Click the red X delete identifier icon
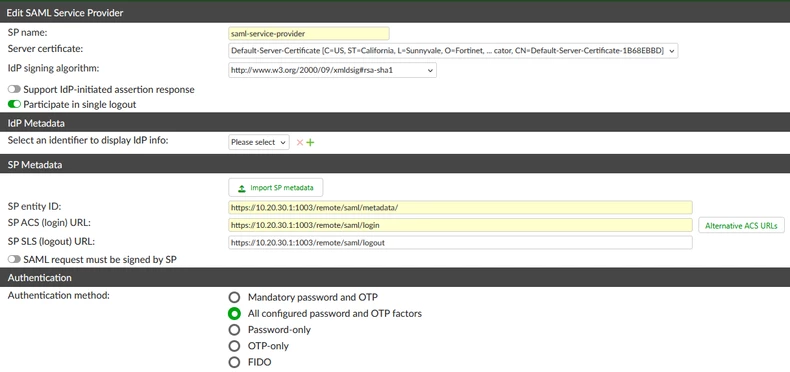Viewport: 790px width, 372px height. click(x=300, y=143)
